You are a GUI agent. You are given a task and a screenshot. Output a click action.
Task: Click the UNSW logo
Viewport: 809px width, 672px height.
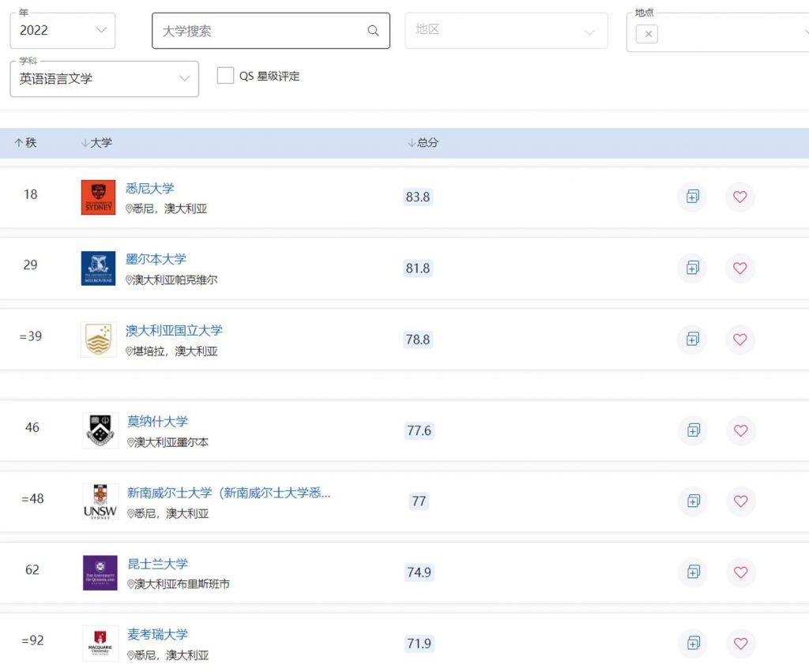[100, 501]
